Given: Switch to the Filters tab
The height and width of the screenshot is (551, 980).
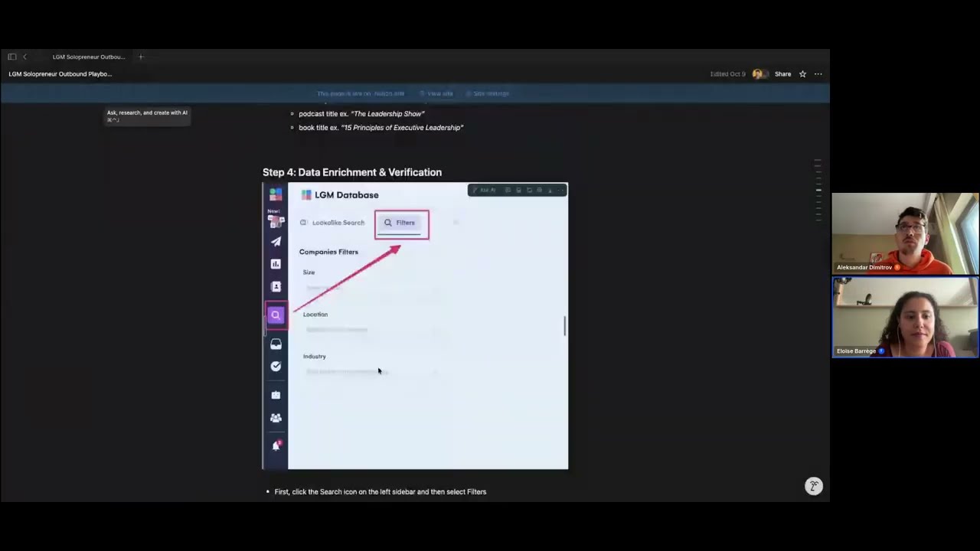Looking at the screenshot, I should coord(401,223).
